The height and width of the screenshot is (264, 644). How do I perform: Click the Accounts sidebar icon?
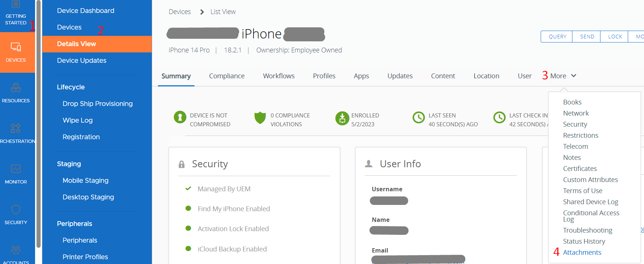[16, 250]
